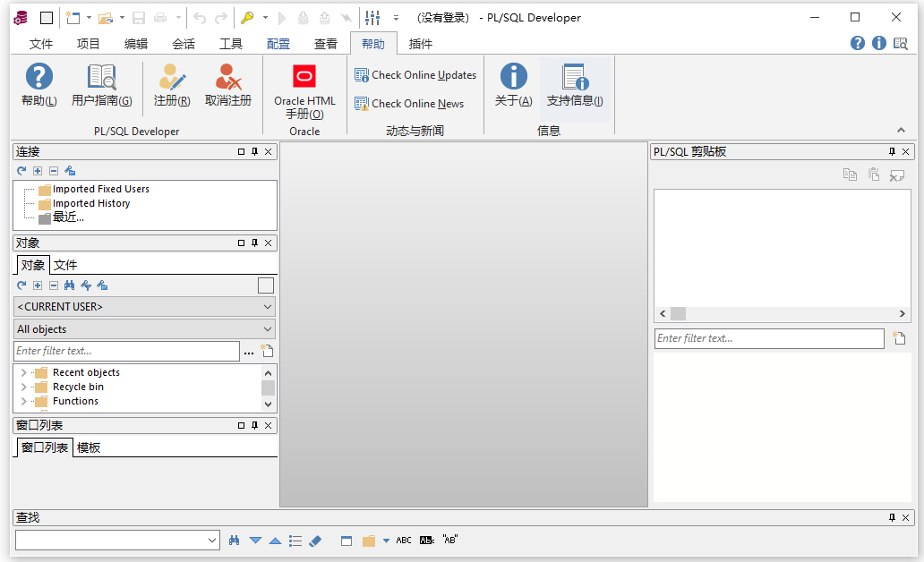Select the Imported History folder

[x=91, y=203]
